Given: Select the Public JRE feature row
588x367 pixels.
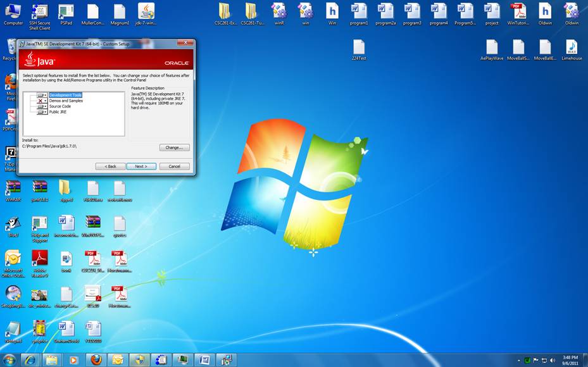Looking at the screenshot, I should 58,112.
